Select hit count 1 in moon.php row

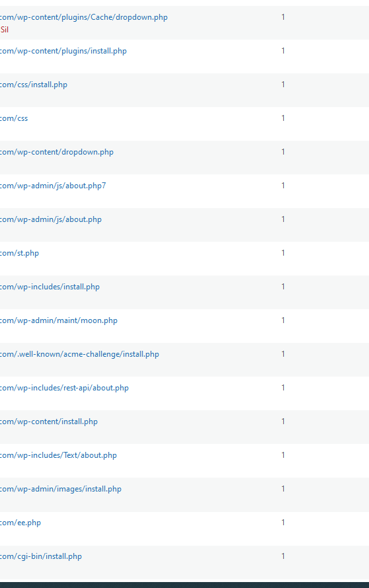tap(283, 320)
